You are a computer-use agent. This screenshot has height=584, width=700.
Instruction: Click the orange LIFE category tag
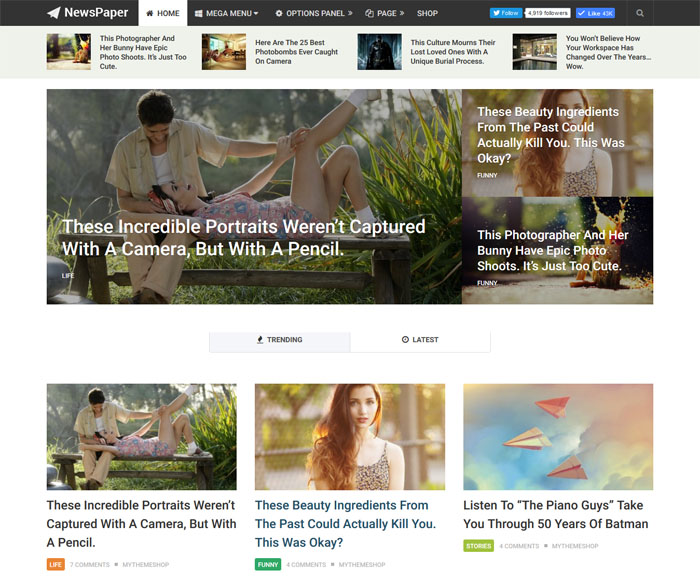click(55, 564)
